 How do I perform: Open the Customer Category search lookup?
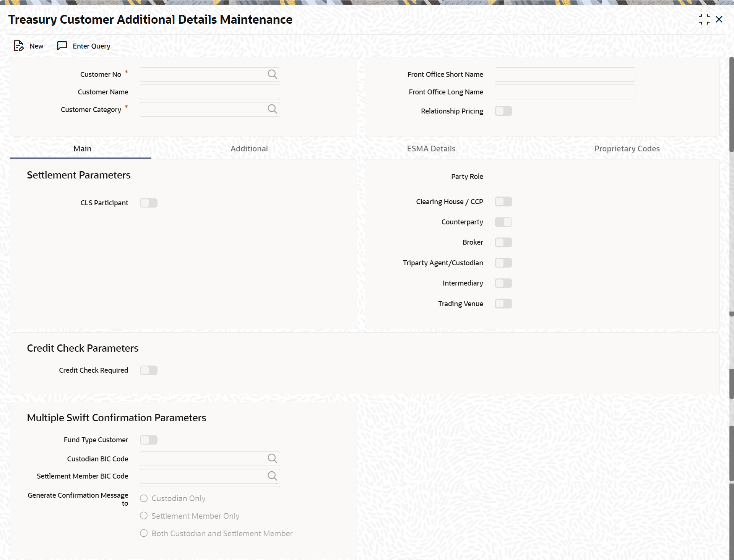click(272, 109)
